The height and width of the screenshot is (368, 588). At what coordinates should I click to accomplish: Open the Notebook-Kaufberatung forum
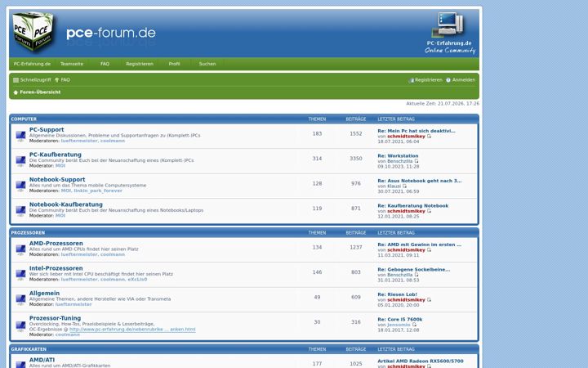pos(66,204)
